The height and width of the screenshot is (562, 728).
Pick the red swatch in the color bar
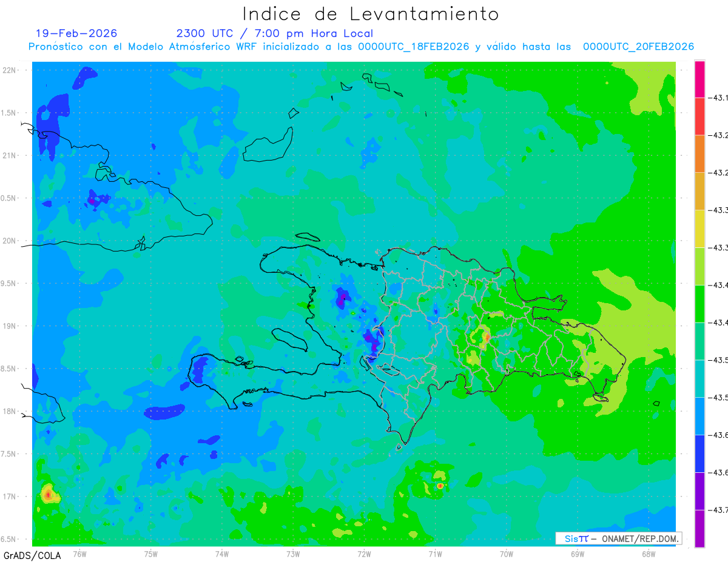click(x=699, y=116)
